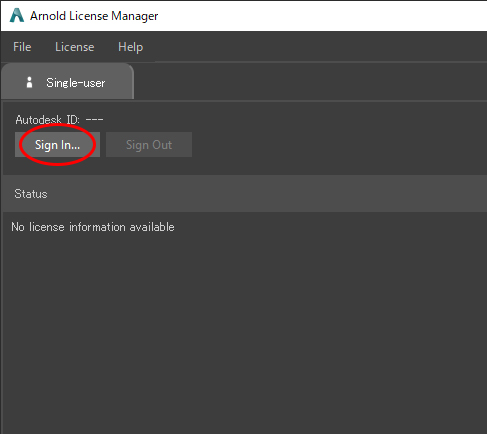This screenshot has height=434, width=487.
Task: Open the License menu
Action: click(75, 47)
